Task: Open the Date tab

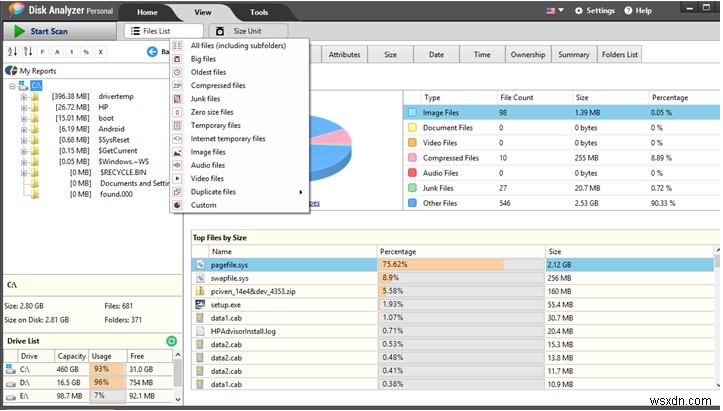Action: [x=436, y=54]
